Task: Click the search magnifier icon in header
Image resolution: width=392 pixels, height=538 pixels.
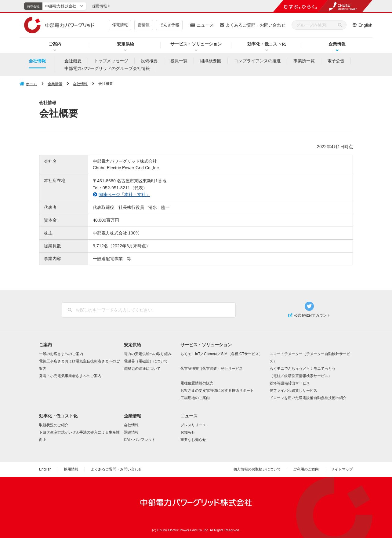Action: pos(340,25)
